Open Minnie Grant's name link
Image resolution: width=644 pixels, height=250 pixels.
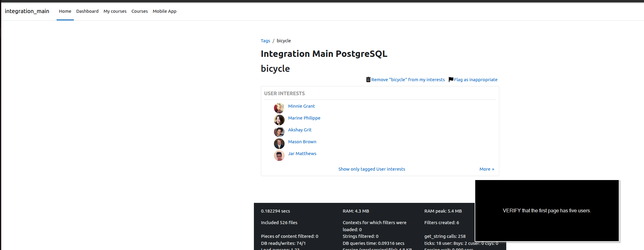pos(301,106)
